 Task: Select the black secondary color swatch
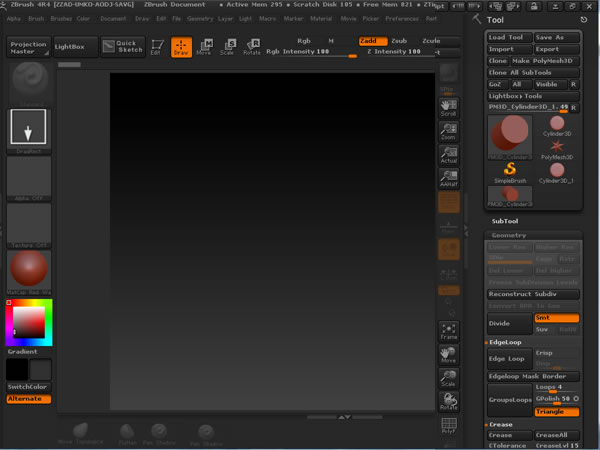pyautogui.click(x=17, y=369)
